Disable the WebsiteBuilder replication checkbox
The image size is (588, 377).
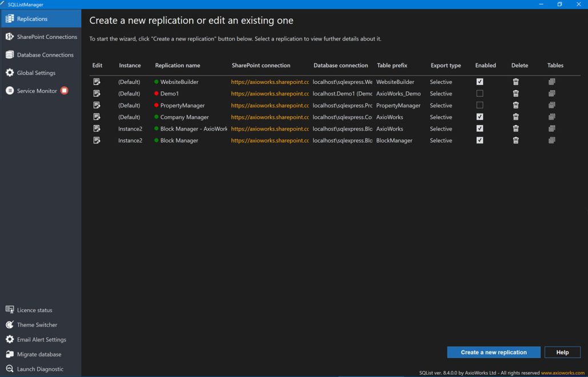(480, 82)
